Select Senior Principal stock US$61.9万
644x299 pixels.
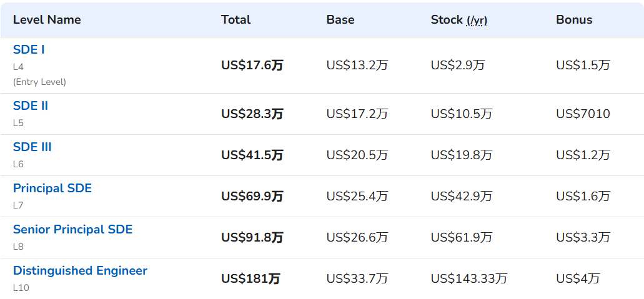[x=462, y=237]
